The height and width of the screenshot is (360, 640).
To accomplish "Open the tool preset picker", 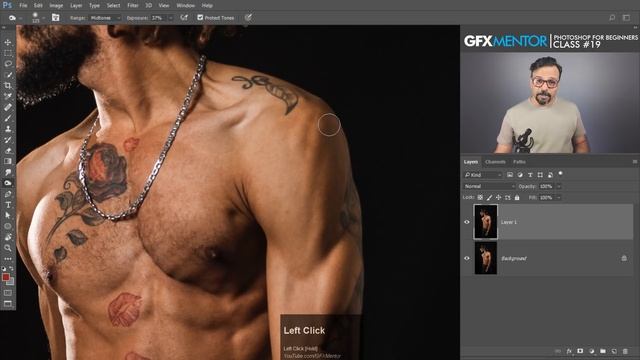I will [15, 18].
